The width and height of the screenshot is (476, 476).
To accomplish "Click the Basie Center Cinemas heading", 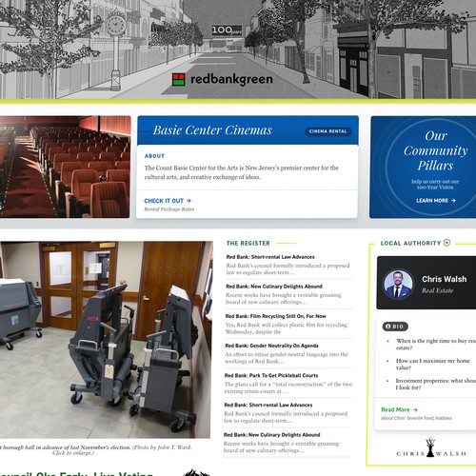I will point(212,130).
